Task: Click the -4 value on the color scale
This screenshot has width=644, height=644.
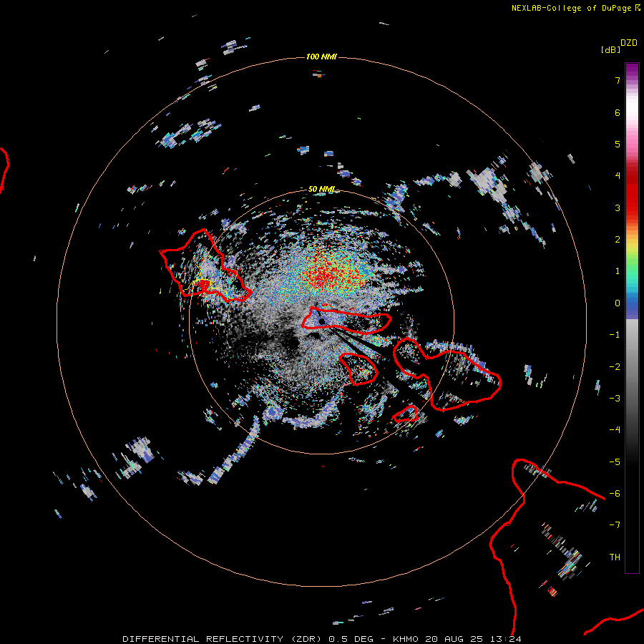Action: 615,430
